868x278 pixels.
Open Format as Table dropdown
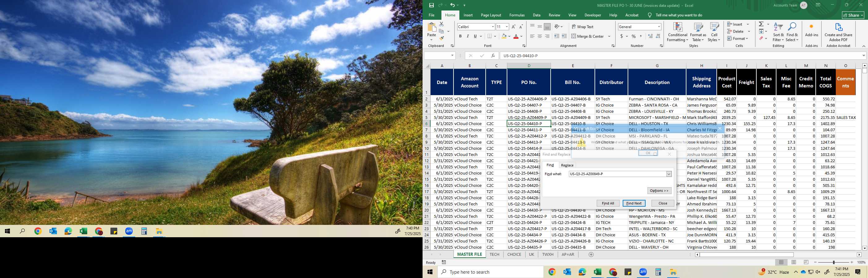point(698,32)
